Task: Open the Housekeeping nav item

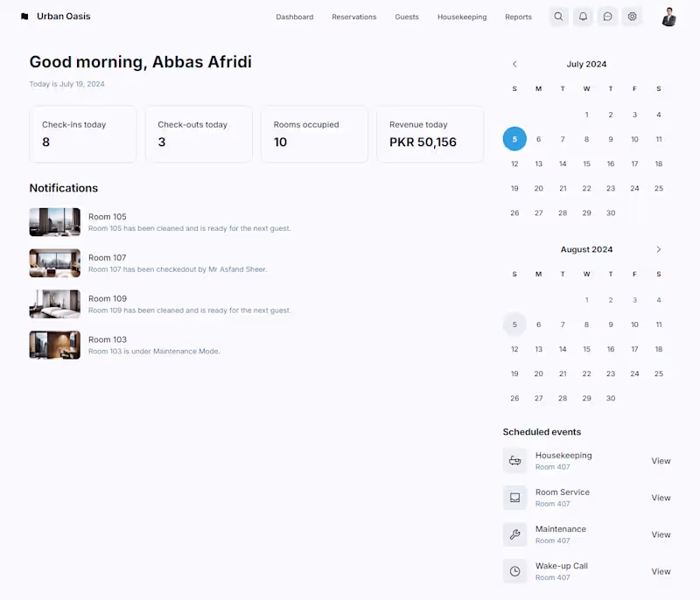Action: (x=462, y=17)
